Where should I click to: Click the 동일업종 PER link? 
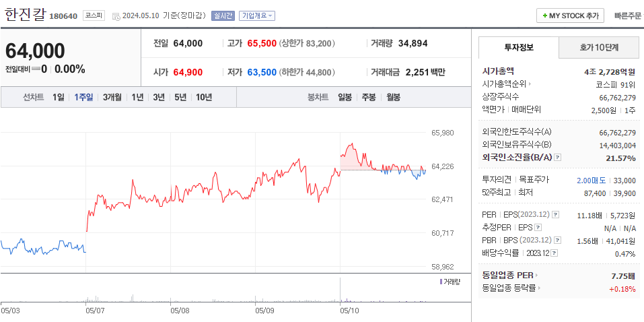click(507, 276)
